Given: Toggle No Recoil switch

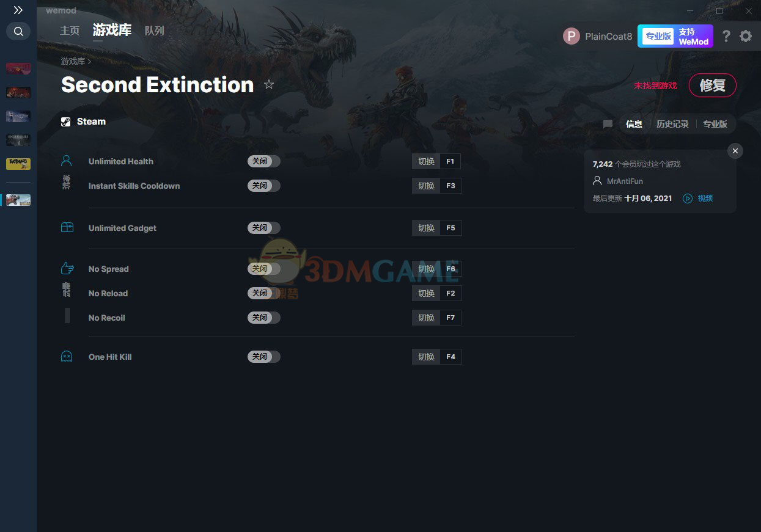Looking at the screenshot, I should [264, 318].
